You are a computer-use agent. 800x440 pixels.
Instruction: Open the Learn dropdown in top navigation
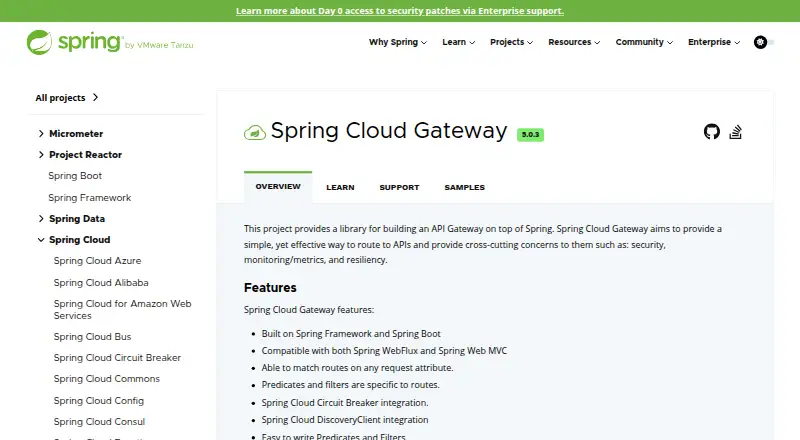click(x=459, y=42)
